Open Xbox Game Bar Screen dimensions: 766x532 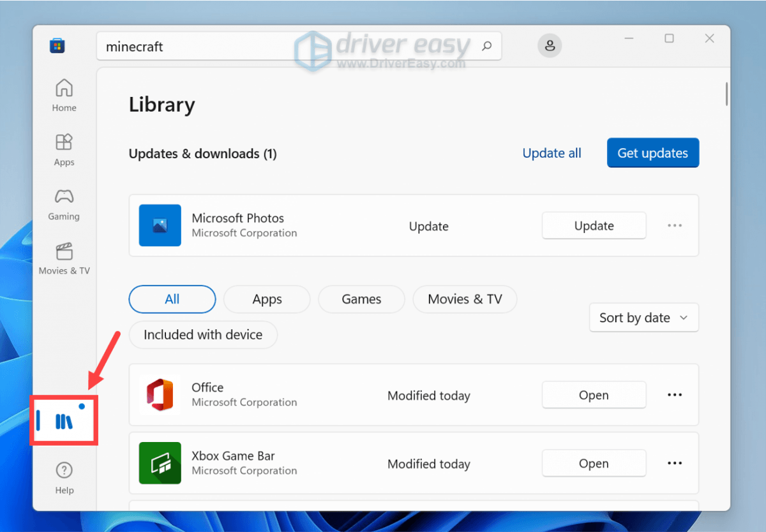(594, 464)
